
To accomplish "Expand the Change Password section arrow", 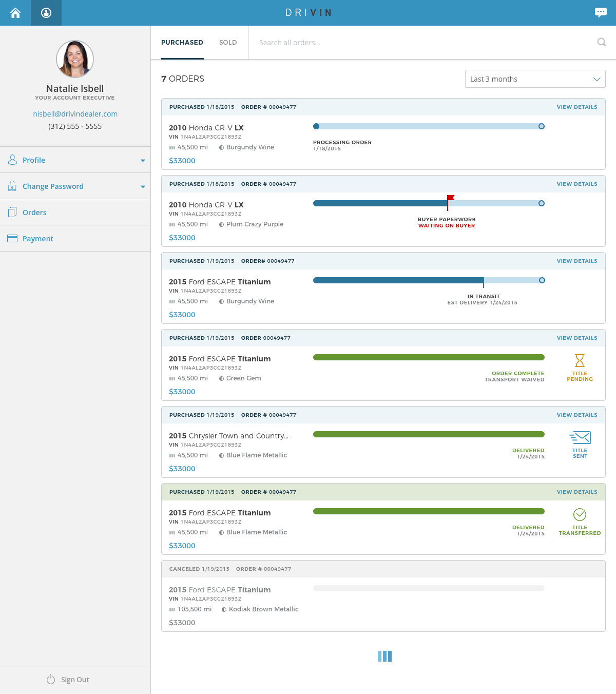I will coord(143,187).
